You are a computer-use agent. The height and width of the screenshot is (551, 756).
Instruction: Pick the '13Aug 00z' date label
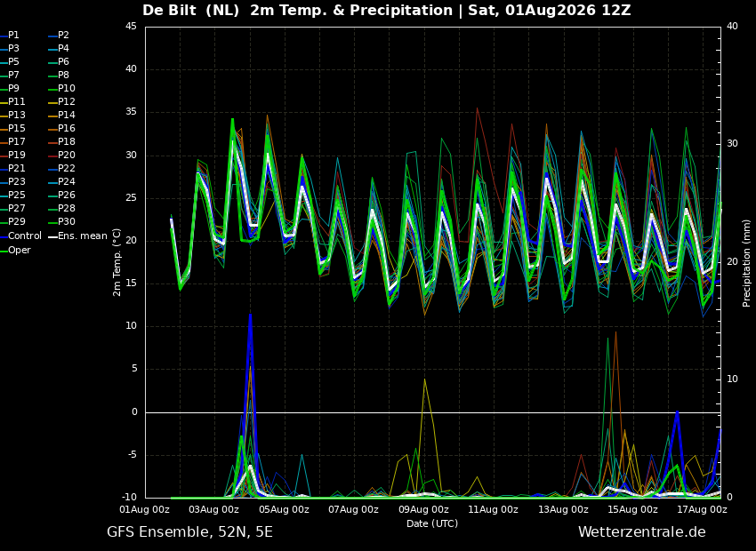[563, 509]
